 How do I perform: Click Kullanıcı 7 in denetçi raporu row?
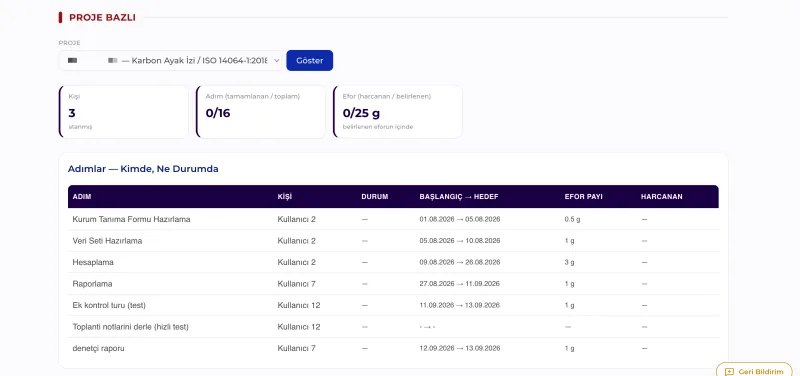point(296,348)
